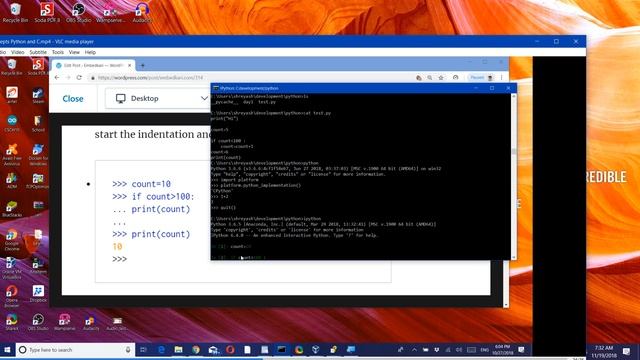Click the '>>> count=10' code line
The width and height of the screenshot is (640, 360).
(x=142, y=184)
